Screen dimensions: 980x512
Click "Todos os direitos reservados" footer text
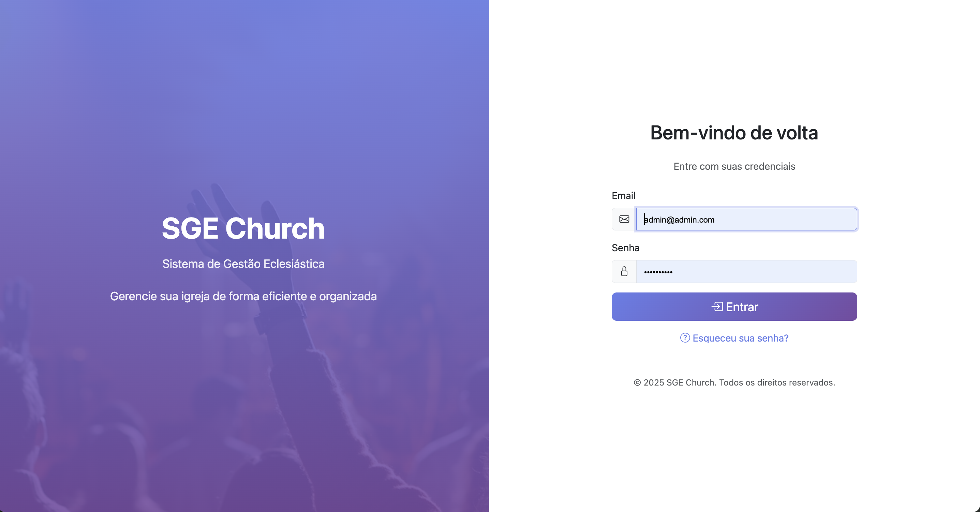click(777, 383)
